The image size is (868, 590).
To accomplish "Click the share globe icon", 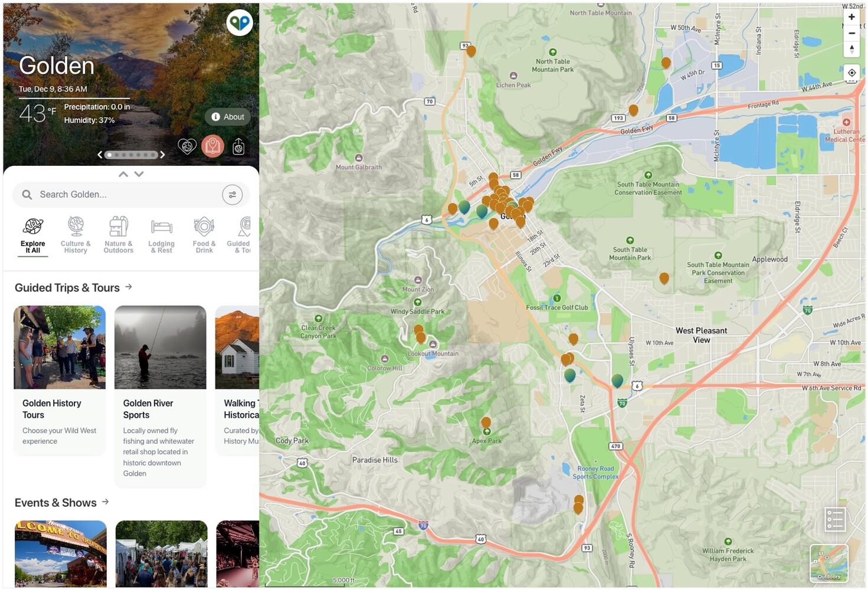I will pos(238,146).
